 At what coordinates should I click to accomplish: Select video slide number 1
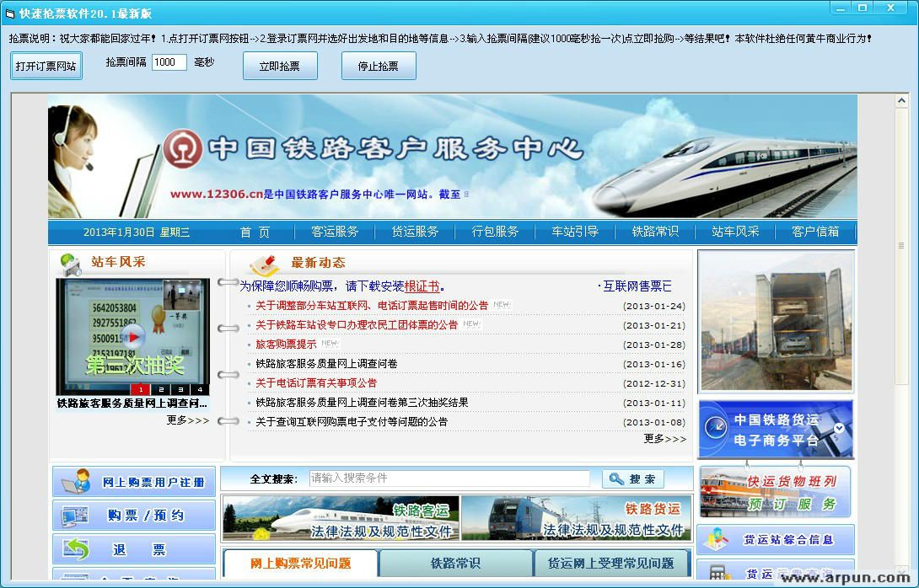(x=141, y=389)
